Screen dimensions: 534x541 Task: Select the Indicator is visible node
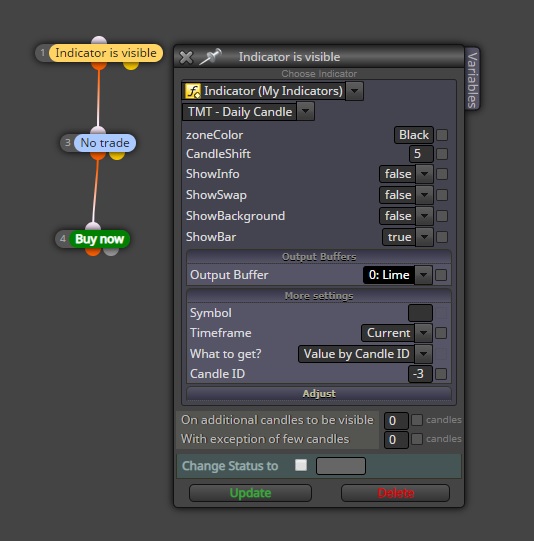pyautogui.click(x=106, y=53)
